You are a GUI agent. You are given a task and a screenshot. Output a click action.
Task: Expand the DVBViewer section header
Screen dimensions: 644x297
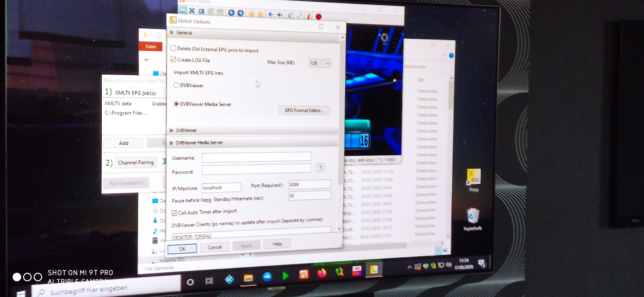click(x=253, y=130)
